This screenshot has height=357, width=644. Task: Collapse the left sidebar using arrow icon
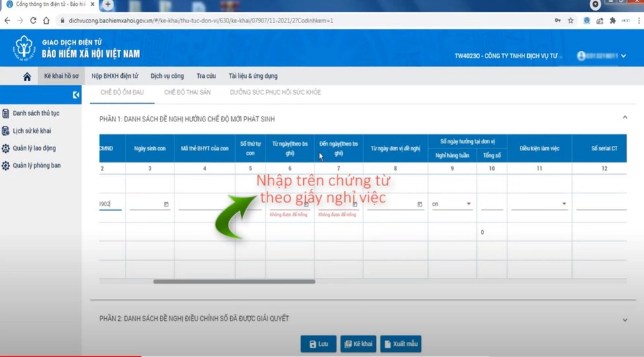(x=76, y=95)
